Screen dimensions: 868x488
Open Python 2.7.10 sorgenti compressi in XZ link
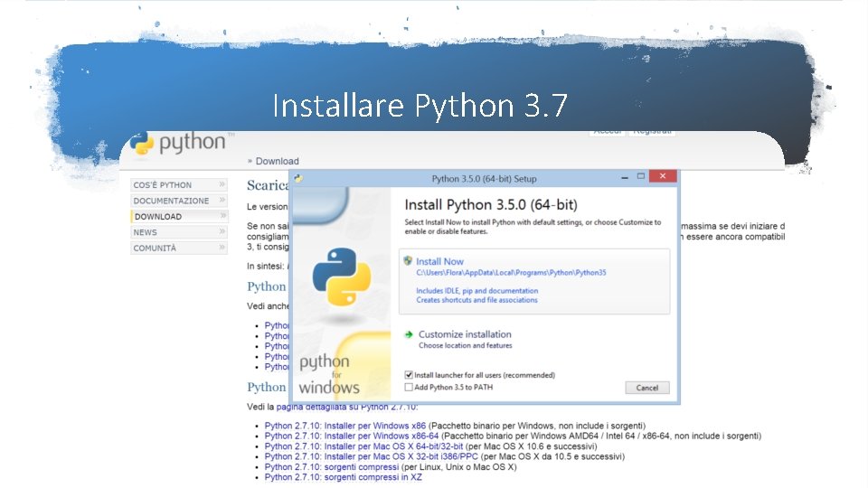click(x=343, y=477)
